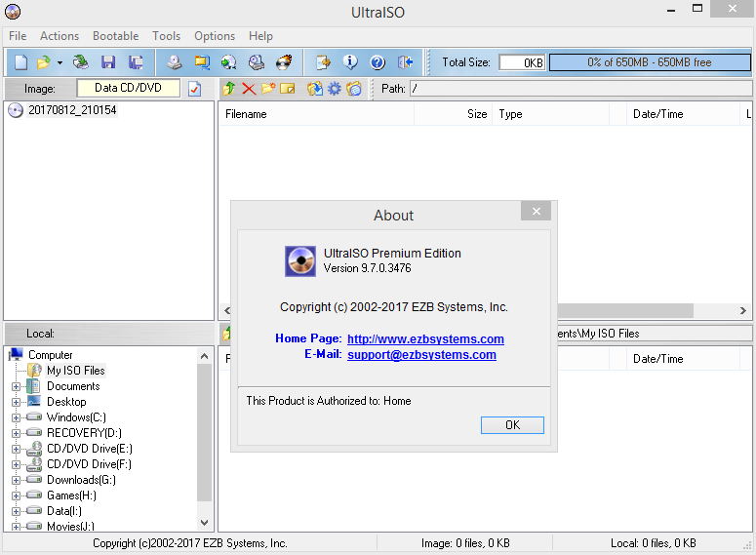Image resolution: width=756 pixels, height=555 pixels.
Task: Click the Mount to Virtual Drive icon
Action: point(257,62)
